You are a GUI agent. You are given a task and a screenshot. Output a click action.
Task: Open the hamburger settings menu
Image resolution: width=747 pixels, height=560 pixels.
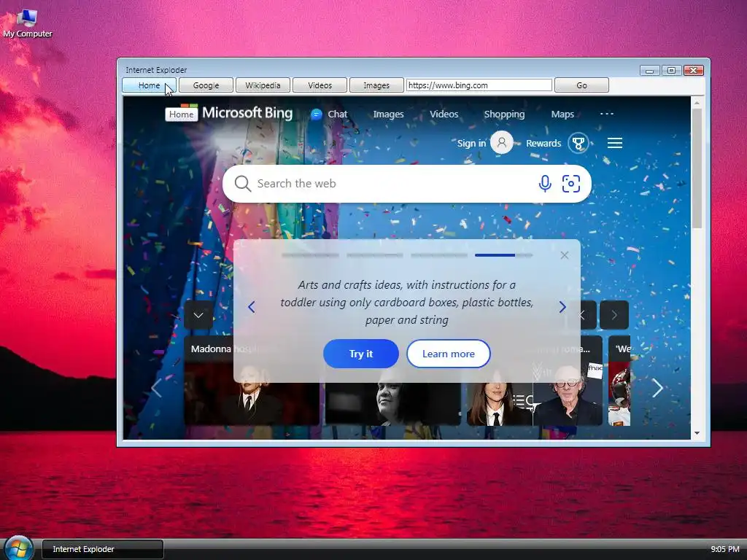pyautogui.click(x=614, y=143)
